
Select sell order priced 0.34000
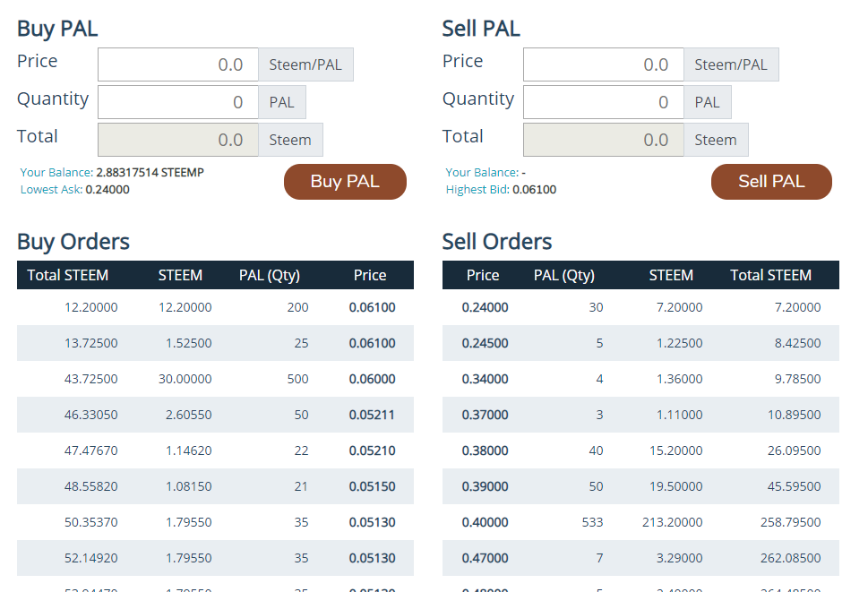coord(640,379)
